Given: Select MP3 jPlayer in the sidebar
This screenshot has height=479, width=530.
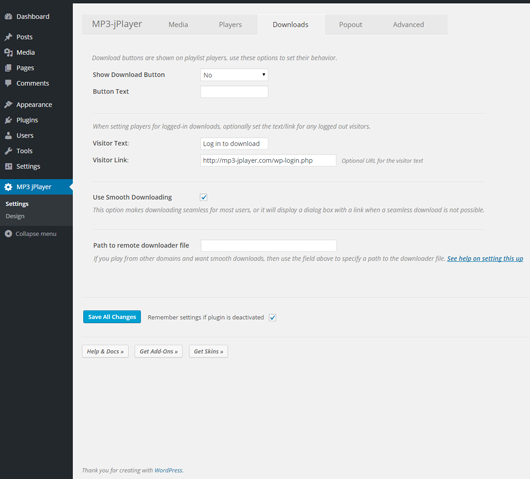Looking at the screenshot, I should 36,187.
